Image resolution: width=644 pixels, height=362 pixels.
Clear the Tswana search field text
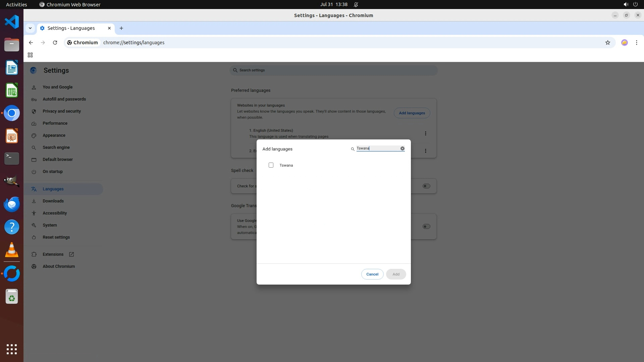click(402, 148)
